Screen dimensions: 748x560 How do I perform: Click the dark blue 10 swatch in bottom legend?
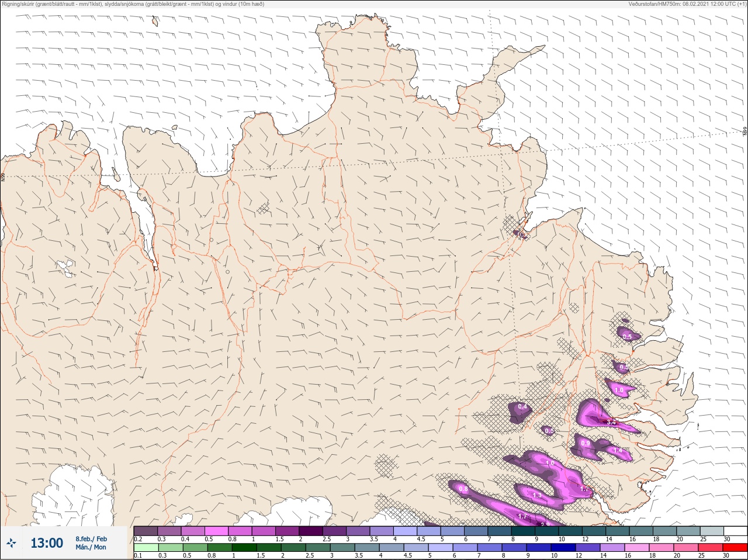coord(564,548)
